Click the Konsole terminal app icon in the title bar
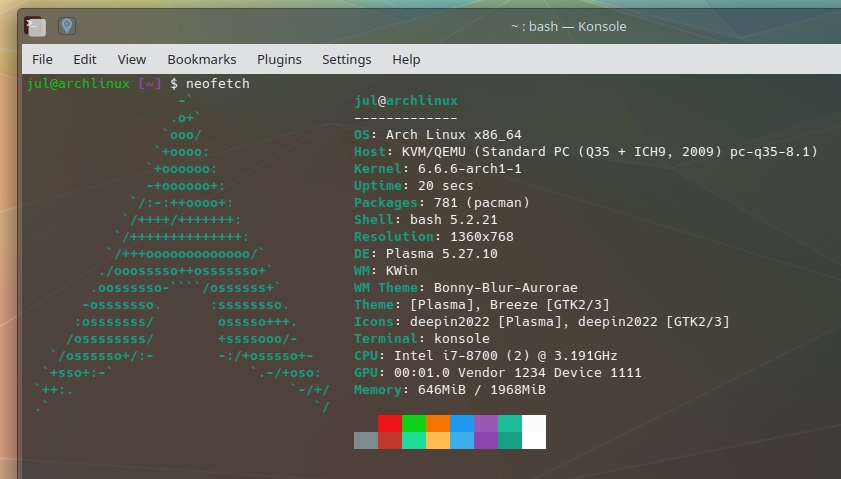The height and width of the screenshot is (479, 841). point(35,26)
